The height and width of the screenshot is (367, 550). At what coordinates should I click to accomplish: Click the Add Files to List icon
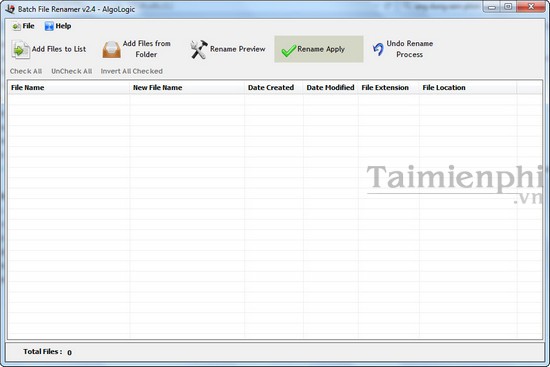21,49
